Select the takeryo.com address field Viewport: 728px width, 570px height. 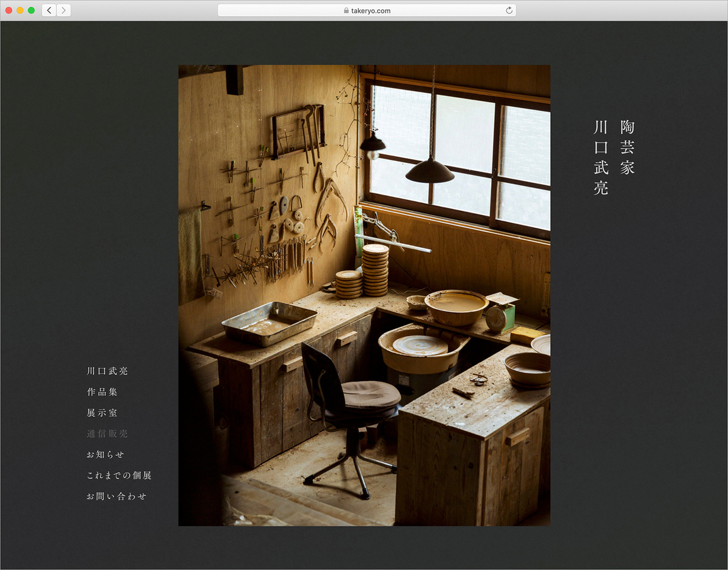[367, 10]
